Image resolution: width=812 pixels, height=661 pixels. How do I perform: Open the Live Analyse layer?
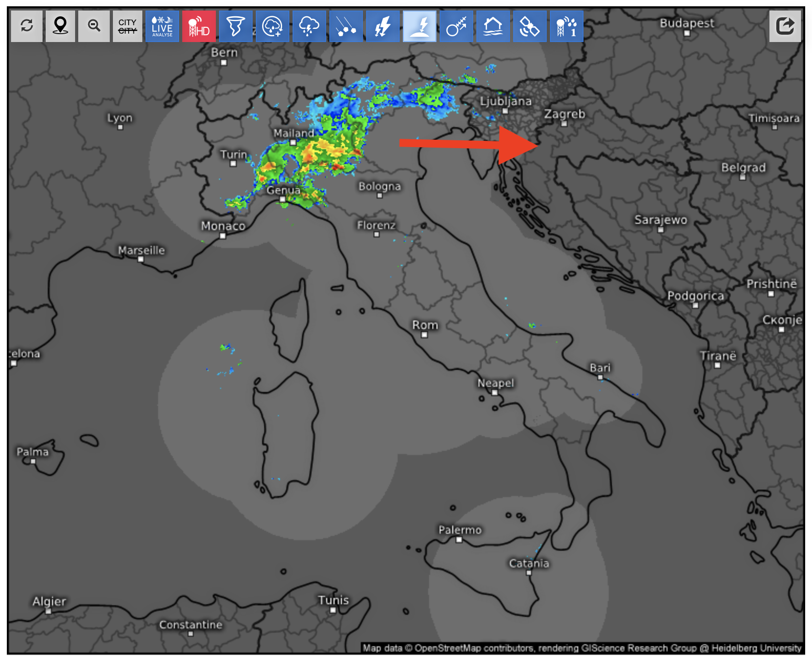162,26
